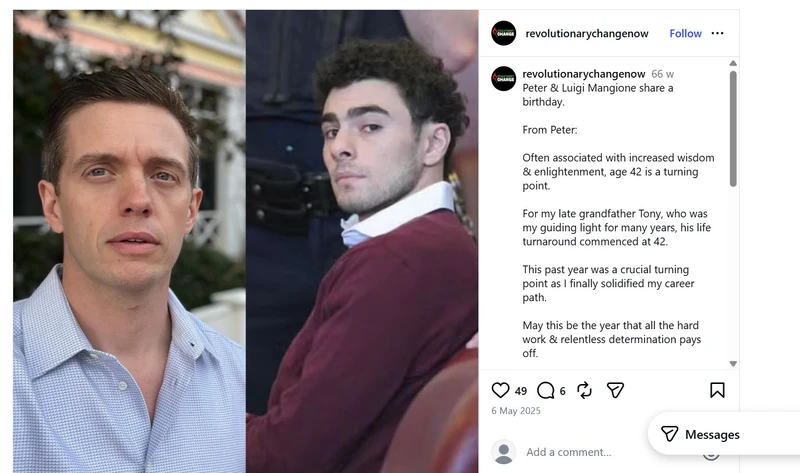This screenshot has height=473, width=800.
Task: View the 49 likes count
Action: (520, 391)
